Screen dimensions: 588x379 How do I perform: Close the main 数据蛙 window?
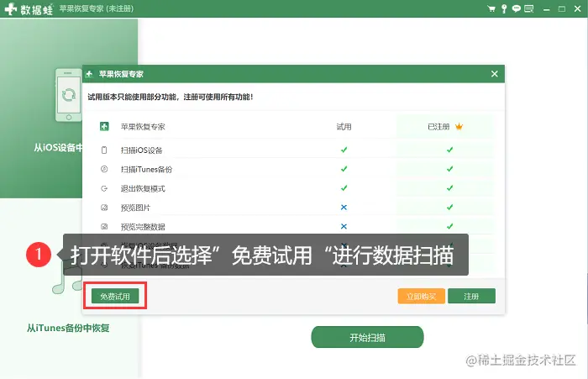pos(578,8)
